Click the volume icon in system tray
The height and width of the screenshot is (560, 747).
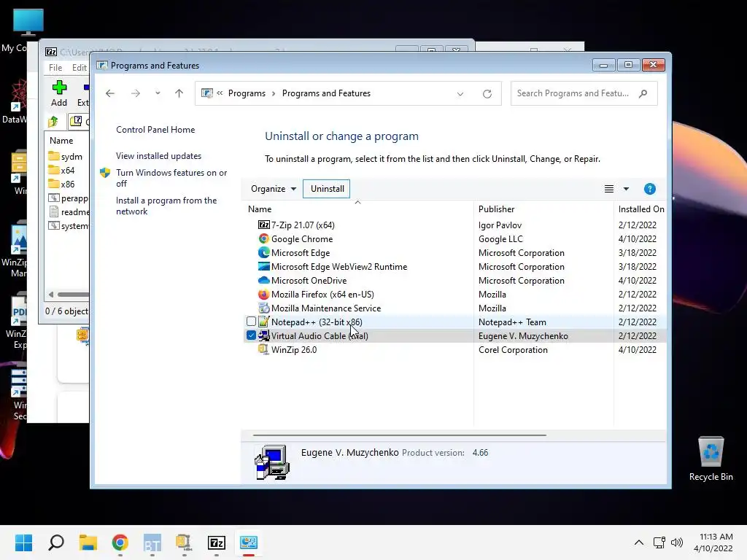(676, 542)
